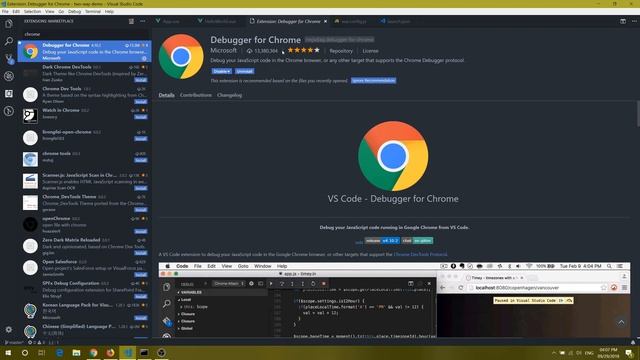The image size is (640, 360).
Task: Open Edge browser from taskbar
Action: pos(60,353)
